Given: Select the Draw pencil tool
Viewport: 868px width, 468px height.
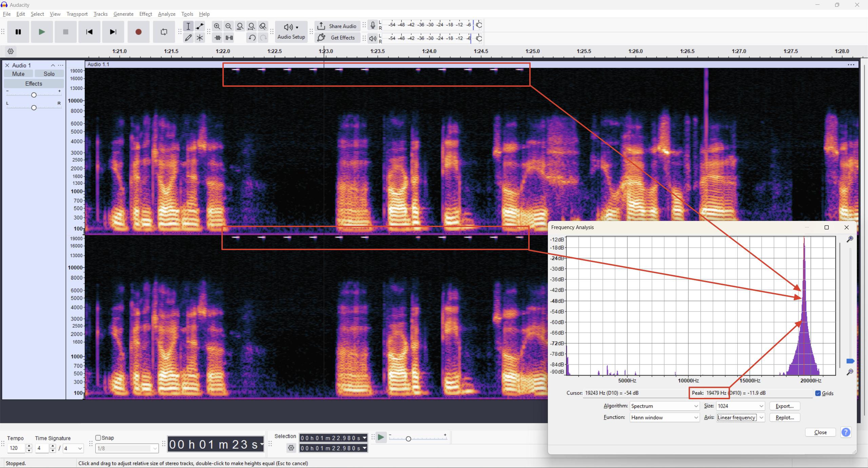Looking at the screenshot, I should coord(188,38).
